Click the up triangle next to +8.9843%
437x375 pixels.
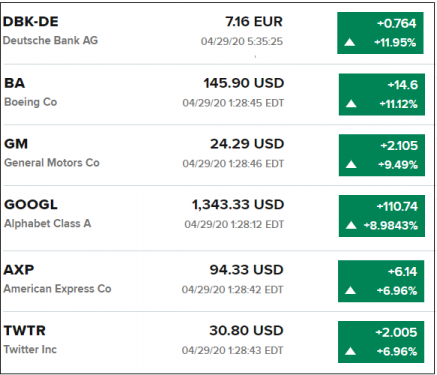tap(351, 226)
